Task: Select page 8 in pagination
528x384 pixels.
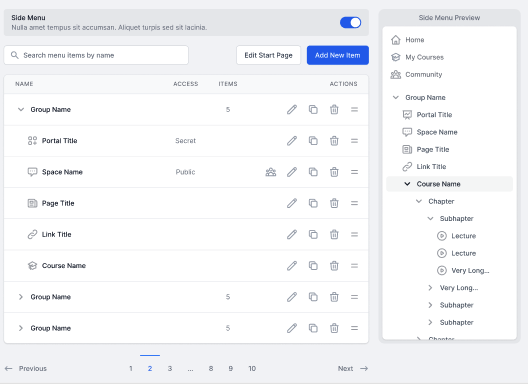Action: (211, 369)
